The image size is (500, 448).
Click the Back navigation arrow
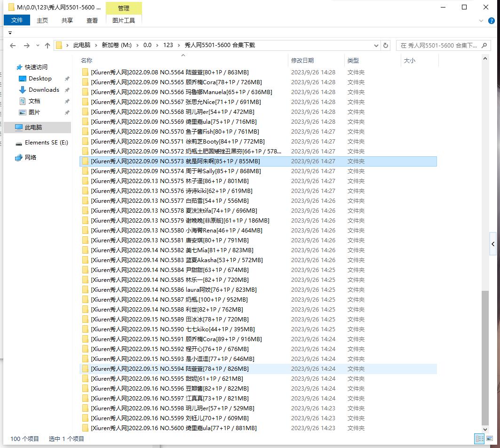[x=13, y=46]
